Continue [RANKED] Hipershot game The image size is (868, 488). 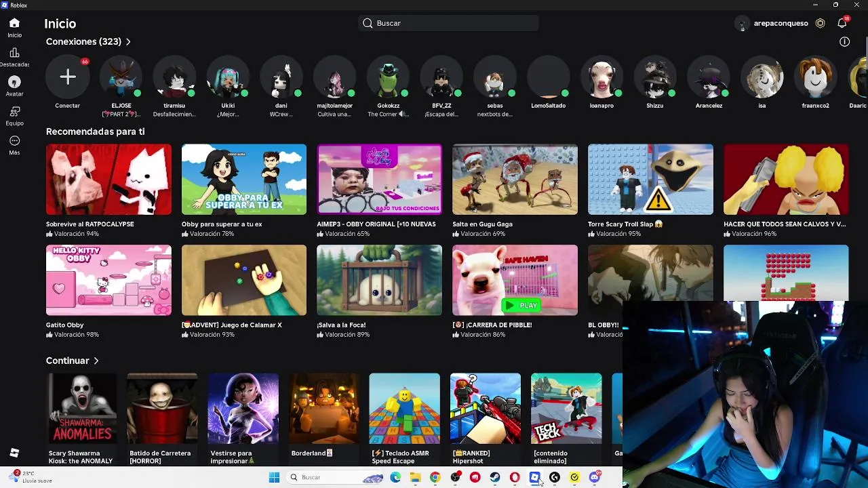click(x=486, y=409)
